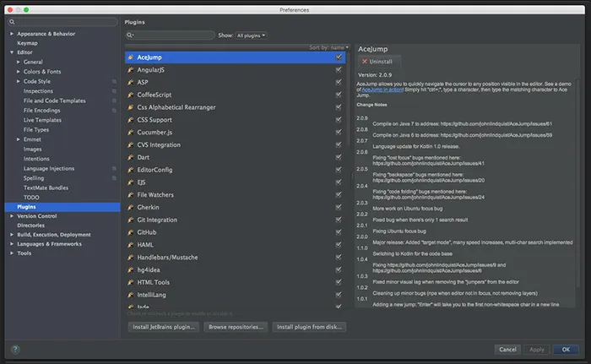
Task: Click the Code Style project-scope icon
Action: tap(114, 81)
